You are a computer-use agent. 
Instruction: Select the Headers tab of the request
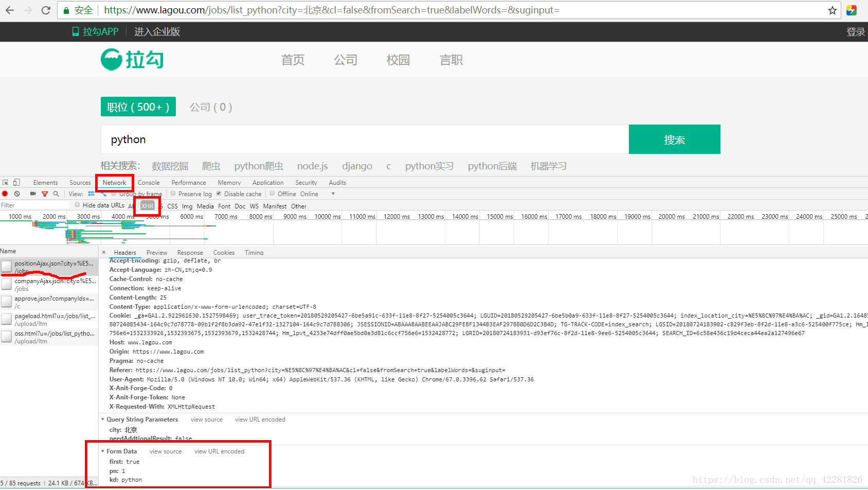point(125,253)
